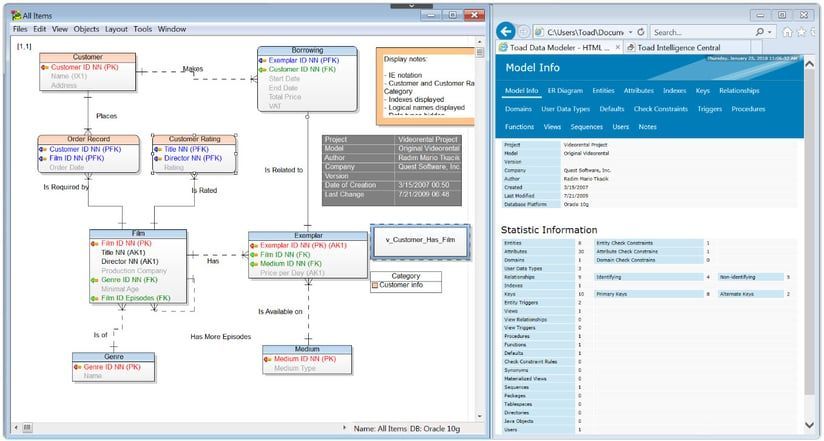The width and height of the screenshot is (824, 441).
Task: Select the Film entity header
Action: point(138,233)
